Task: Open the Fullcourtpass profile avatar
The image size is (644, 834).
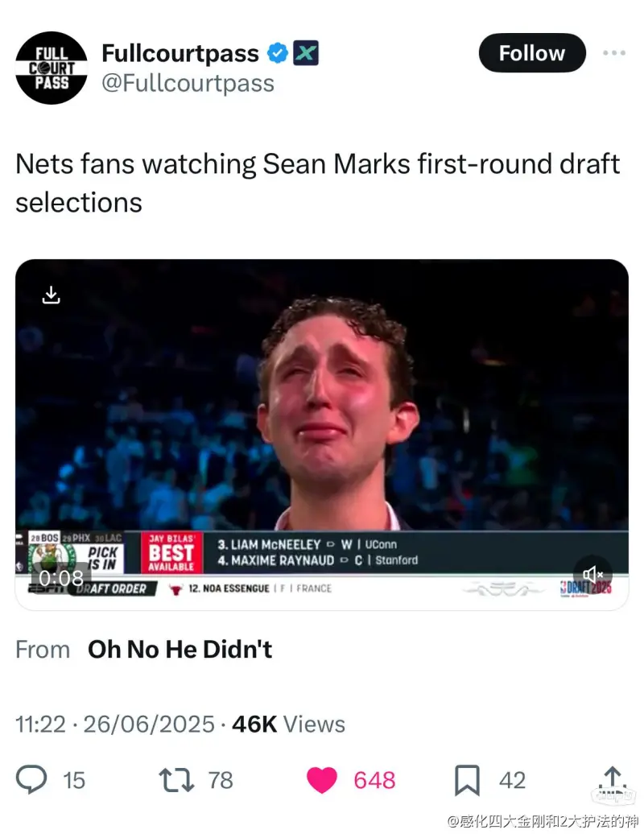Action: coord(52,68)
